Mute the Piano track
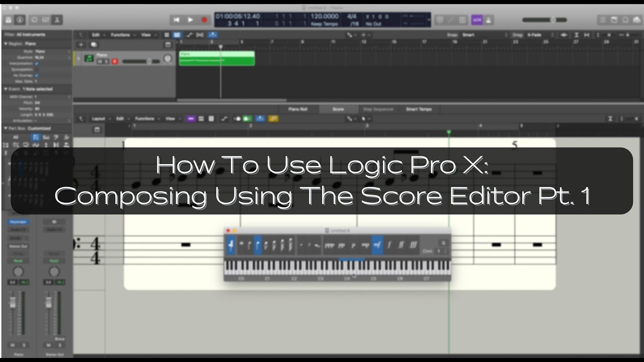This screenshot has height=362, width=644. click(100, 61)
